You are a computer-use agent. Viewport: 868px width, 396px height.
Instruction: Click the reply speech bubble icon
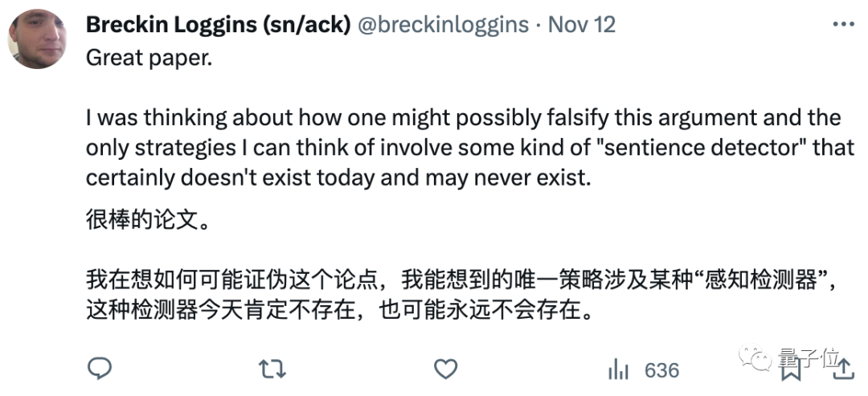[99, 369]
